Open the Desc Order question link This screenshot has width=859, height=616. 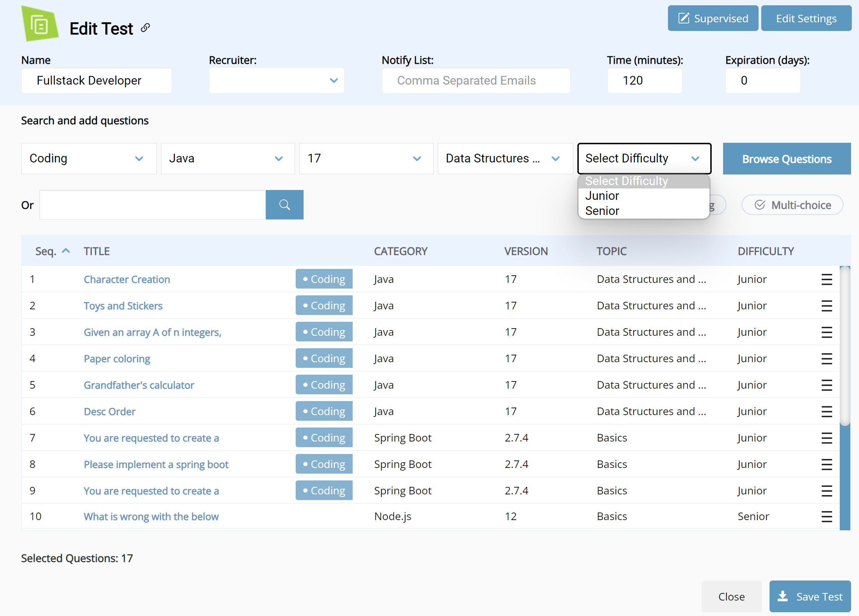109,411
